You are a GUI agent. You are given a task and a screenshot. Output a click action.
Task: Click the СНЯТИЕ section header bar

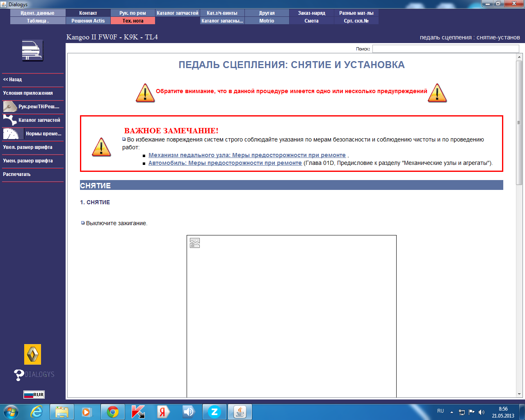(x=292, y=185)
